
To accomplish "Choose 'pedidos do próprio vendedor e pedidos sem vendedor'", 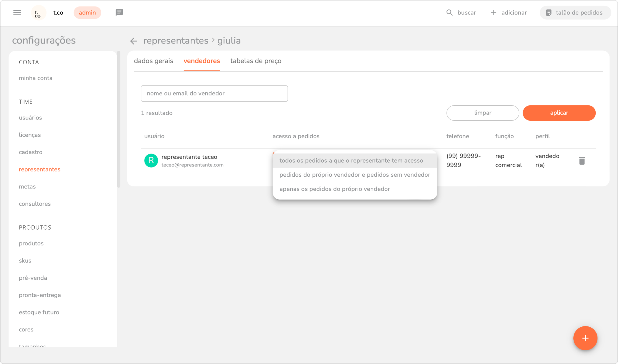I will 355,175.
